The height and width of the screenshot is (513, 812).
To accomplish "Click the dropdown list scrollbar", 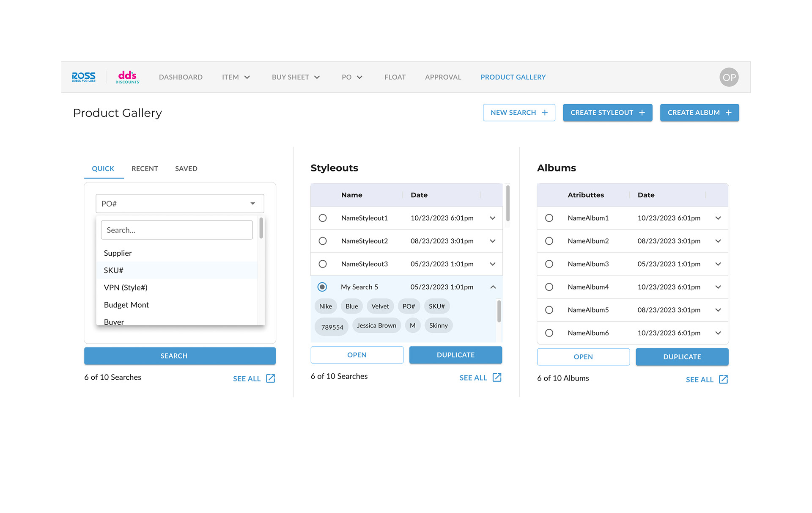I will tap(261, 228).
